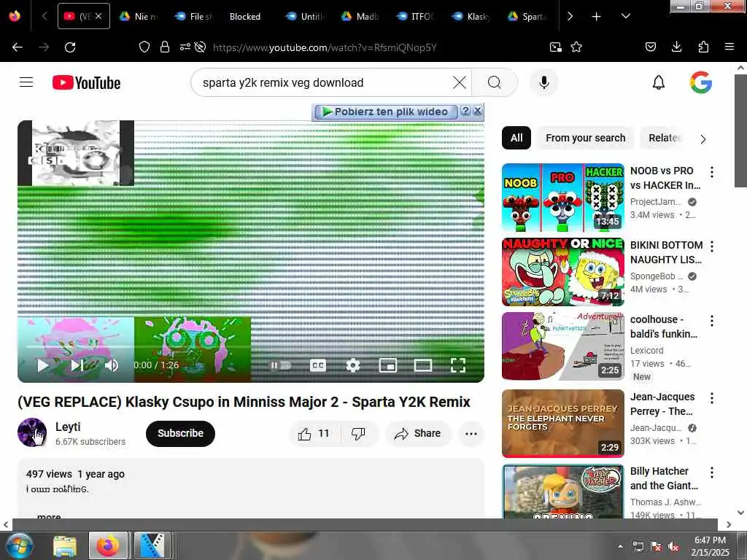This screenshot has width=747, height=560.
Task: Select the All filter chip
Action: [516, 138]
